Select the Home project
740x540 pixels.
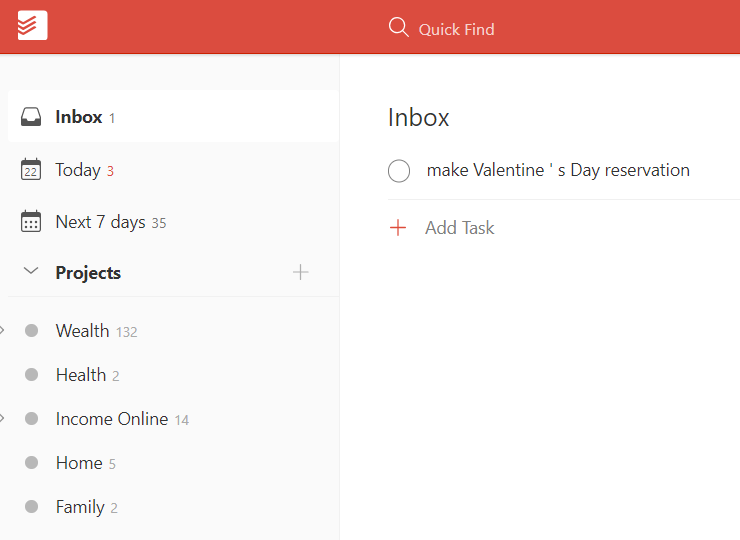tap(79, 463)
